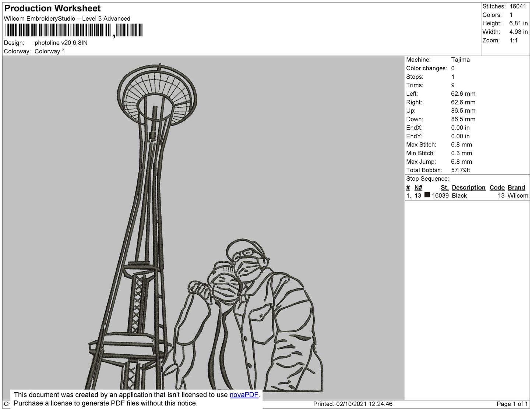Click the "Printed: 02/10/2021 12.24.46" footer

(353, 404)
